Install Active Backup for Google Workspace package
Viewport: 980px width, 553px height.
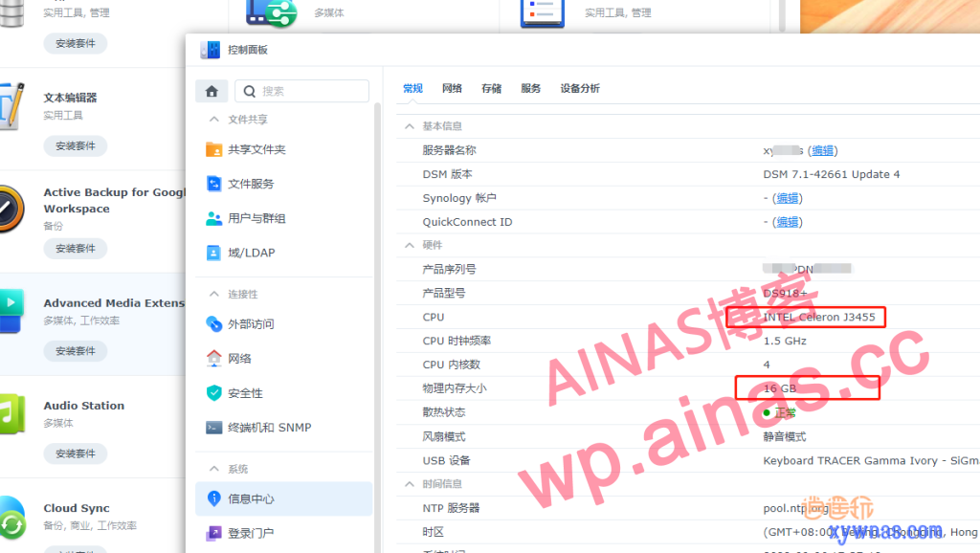[76, 248]
